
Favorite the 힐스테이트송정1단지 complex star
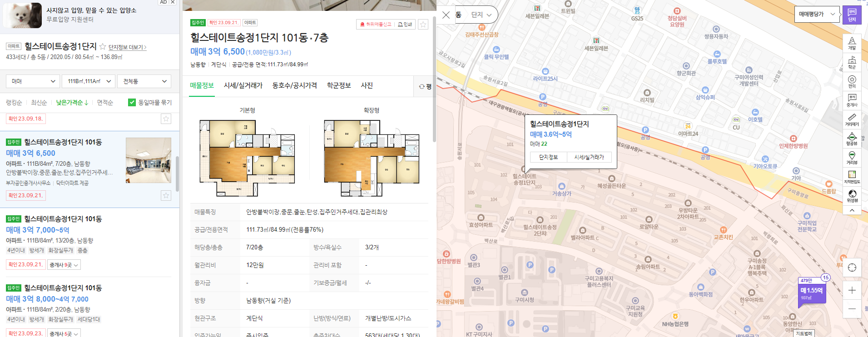tap(103, 46)
